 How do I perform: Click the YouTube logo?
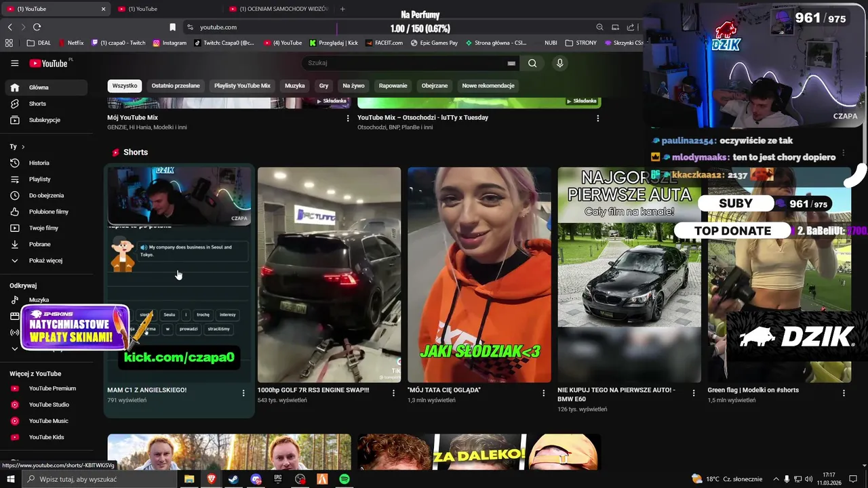[x=50, y=63]
